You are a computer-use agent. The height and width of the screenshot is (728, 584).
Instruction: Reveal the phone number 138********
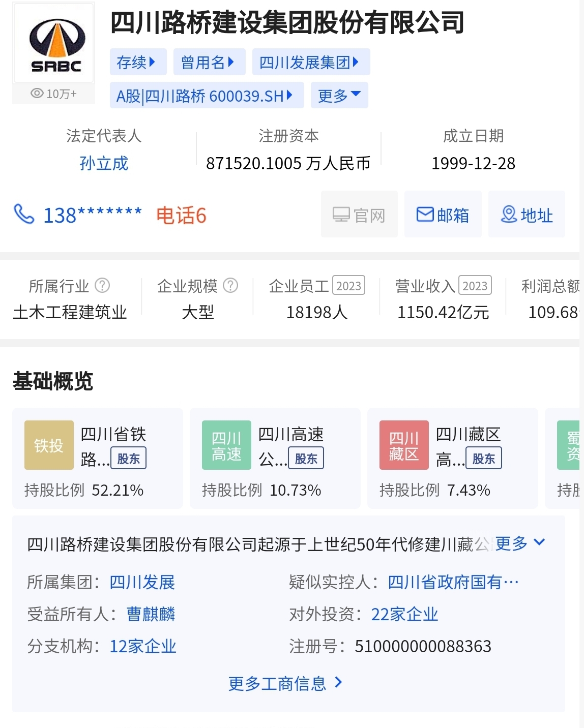pos(93,215)
